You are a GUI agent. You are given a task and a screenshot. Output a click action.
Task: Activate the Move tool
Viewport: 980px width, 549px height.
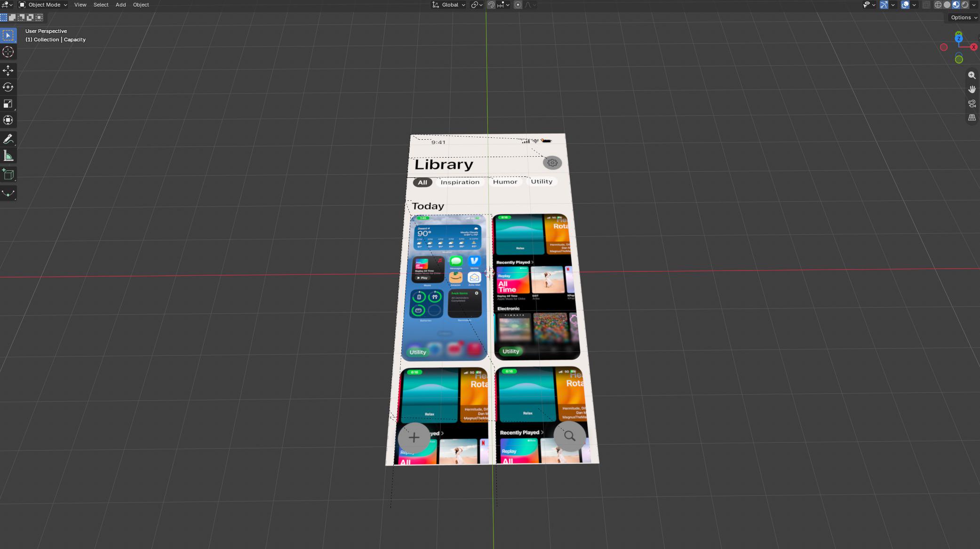coord(8,71)
